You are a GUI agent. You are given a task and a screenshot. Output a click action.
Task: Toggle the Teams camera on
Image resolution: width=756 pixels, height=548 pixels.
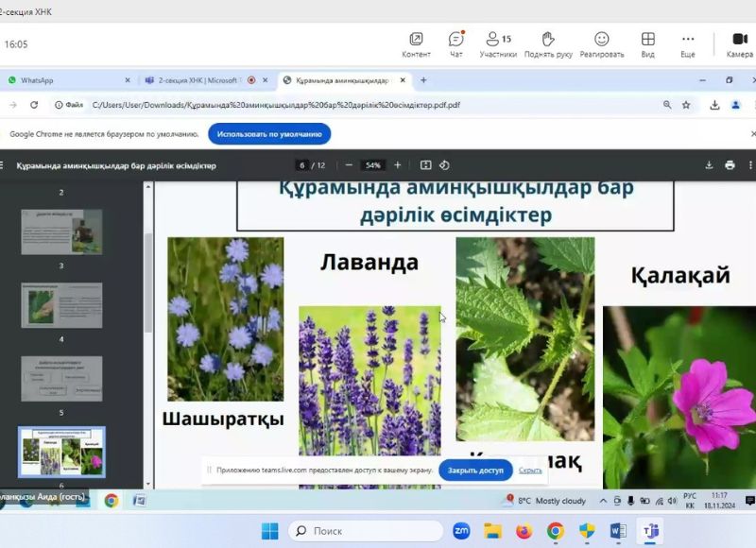(739, 43)
